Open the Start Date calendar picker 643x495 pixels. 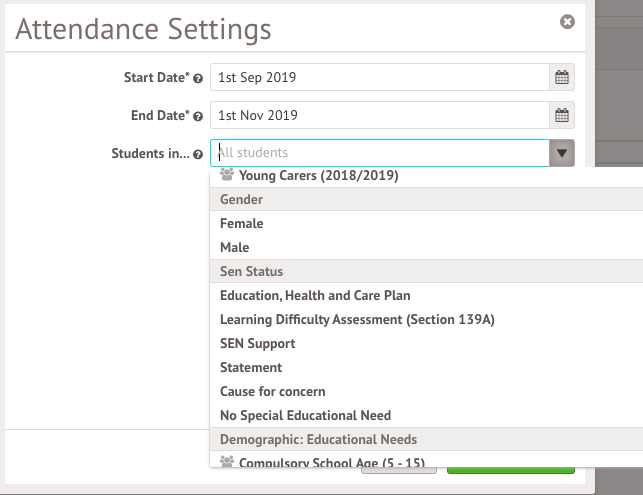click(x=562, y=77)
